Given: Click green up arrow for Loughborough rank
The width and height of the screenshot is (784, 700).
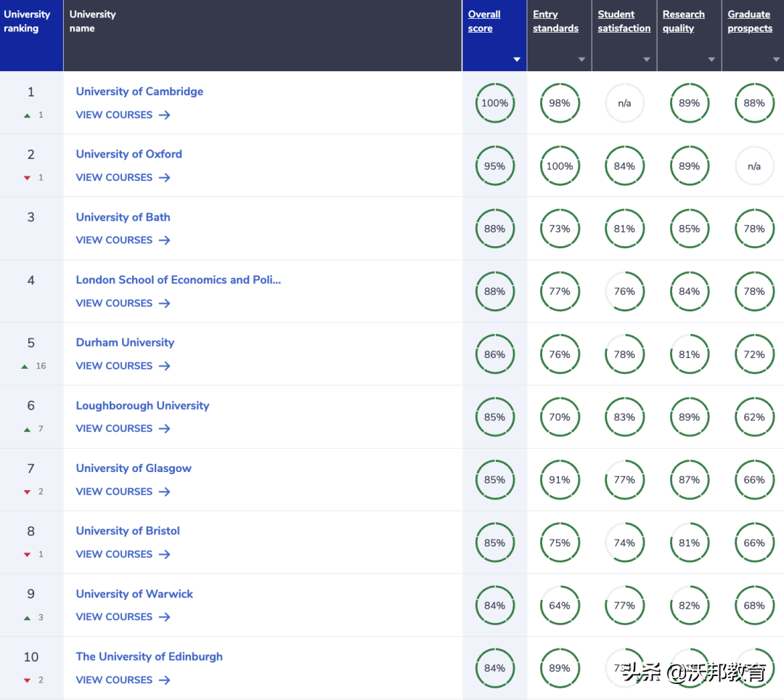Looking at the screenshot, I should pos(27,429).
